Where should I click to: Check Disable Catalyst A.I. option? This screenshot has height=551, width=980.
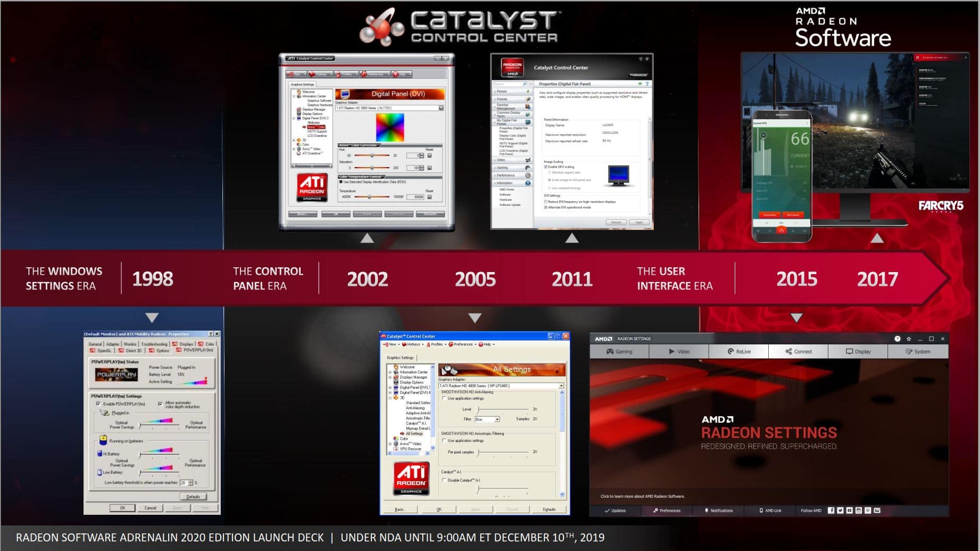(444, 480)
